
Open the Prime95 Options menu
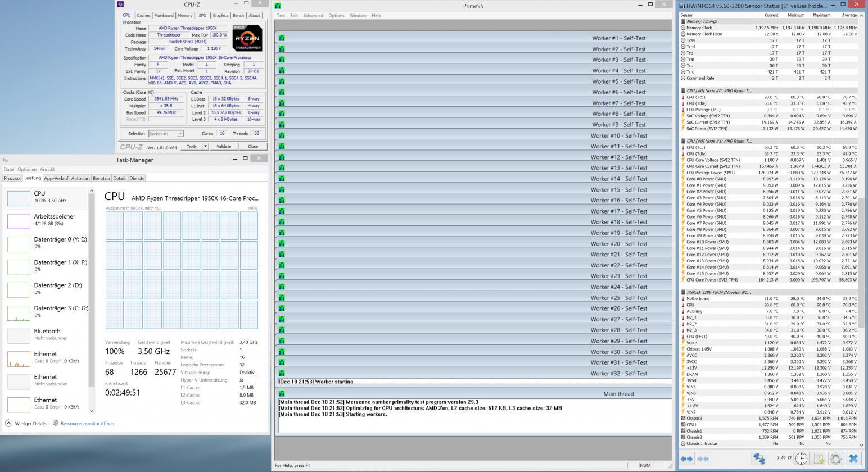336,16
